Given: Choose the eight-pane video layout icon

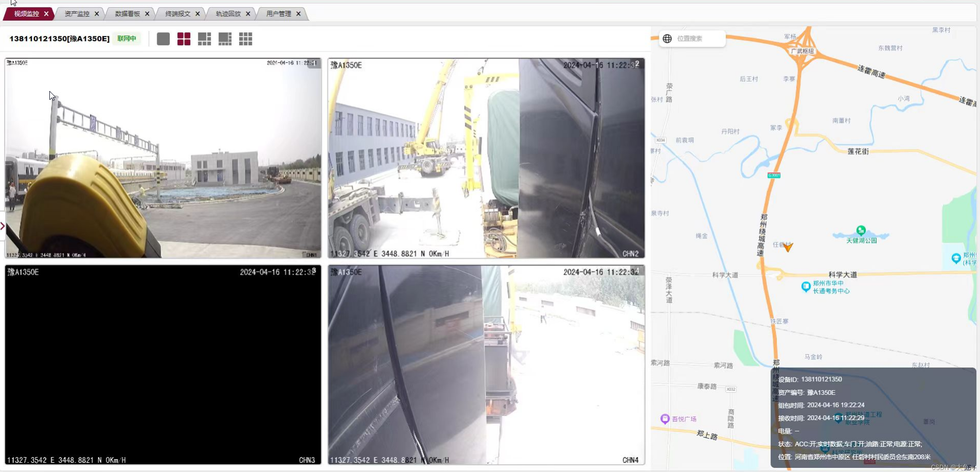Looking at the screenshot, I should (x=225, y=39).
